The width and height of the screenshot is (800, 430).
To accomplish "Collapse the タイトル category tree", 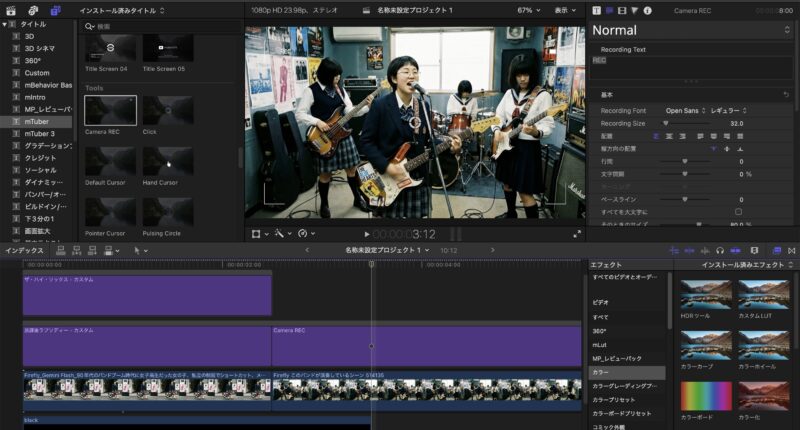I will point(5,24).
